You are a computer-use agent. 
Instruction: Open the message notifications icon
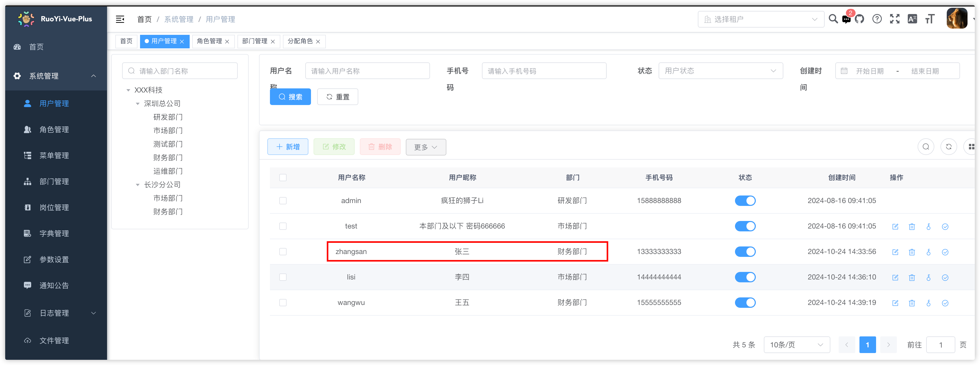(x=846, y=19)
